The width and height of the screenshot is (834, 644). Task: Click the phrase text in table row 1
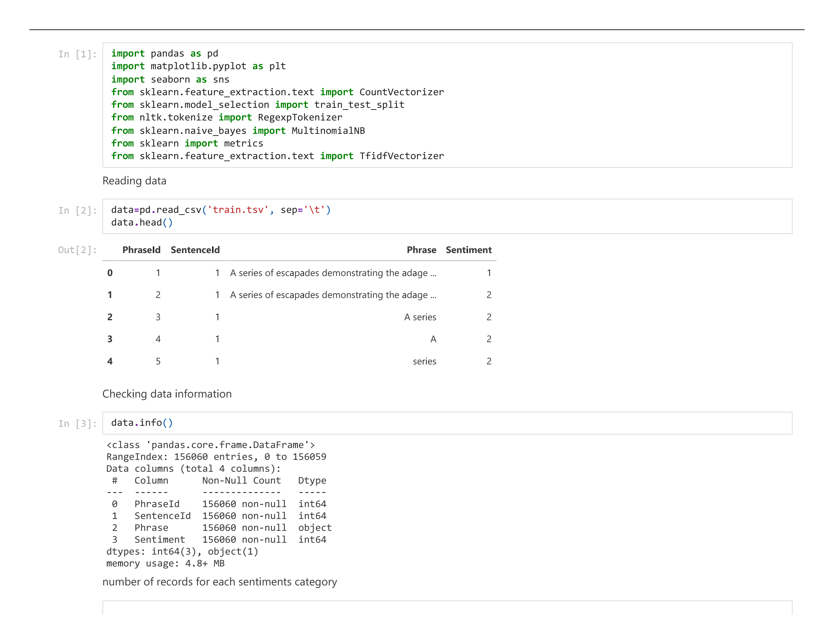click(333, 295)
